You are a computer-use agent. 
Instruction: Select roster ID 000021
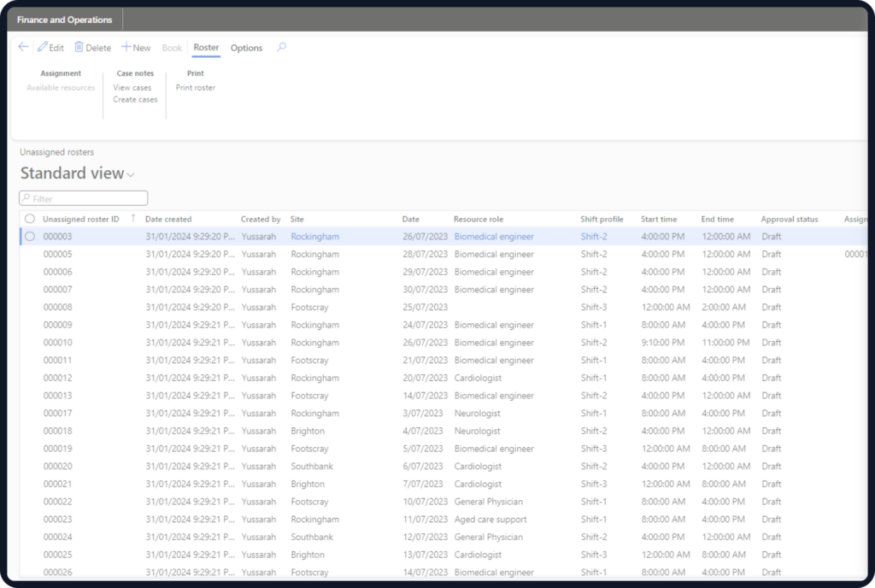point(57,485)
